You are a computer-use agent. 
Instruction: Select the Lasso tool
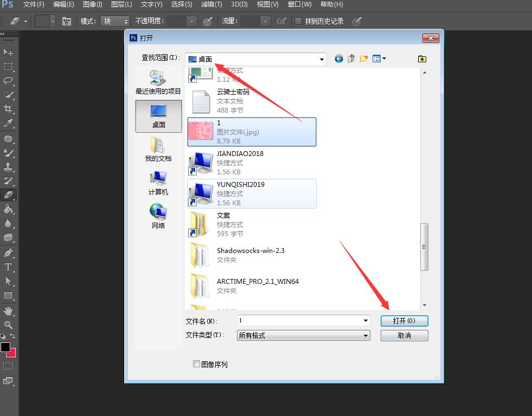pos(8,80)
